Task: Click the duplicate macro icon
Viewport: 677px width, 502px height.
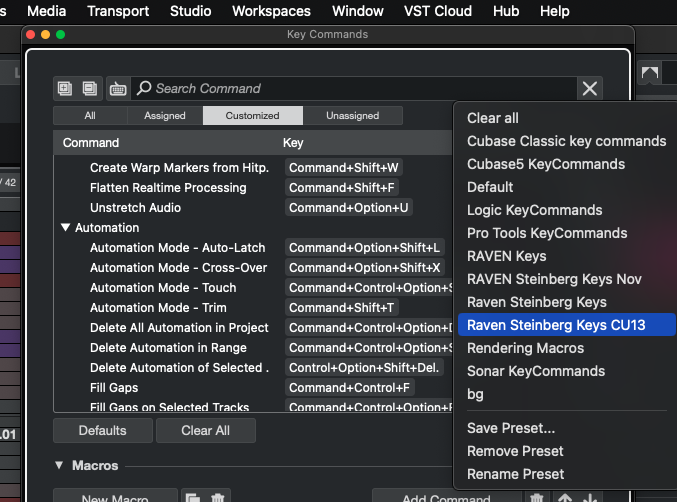Action: coord(193,496)
